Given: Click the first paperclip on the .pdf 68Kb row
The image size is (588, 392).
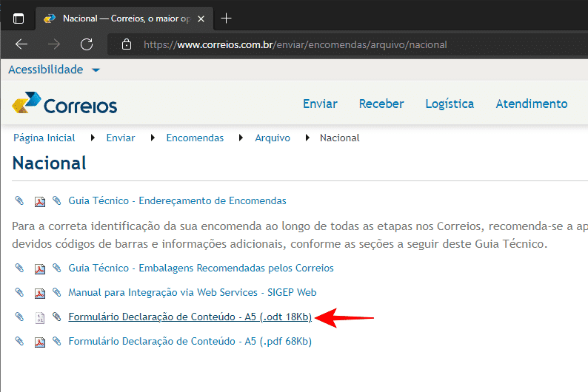Looking at the screenshot, I should tap(19, 341).
